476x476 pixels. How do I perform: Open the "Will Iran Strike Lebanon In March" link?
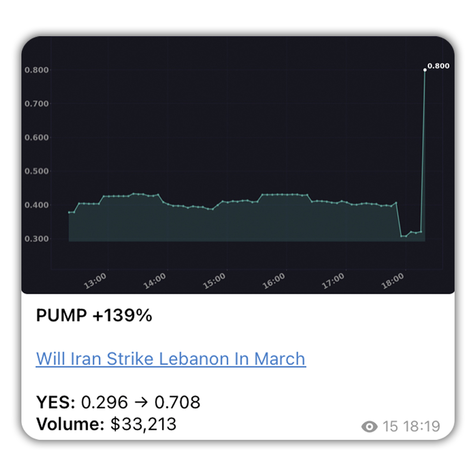[171, 358]
